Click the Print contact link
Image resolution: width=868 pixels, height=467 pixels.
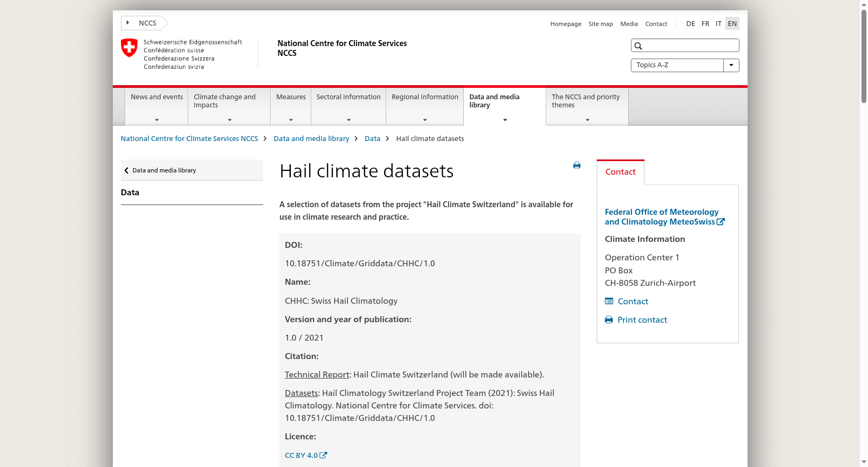coord(642,320)
